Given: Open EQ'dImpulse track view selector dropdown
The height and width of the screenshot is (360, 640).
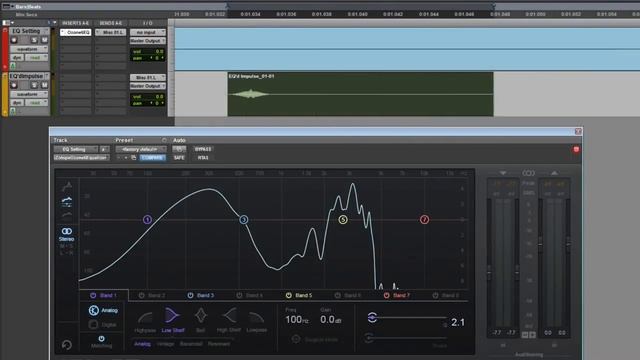Looking at the screenshot, I should pyautogui.click(x=29, y=94).
